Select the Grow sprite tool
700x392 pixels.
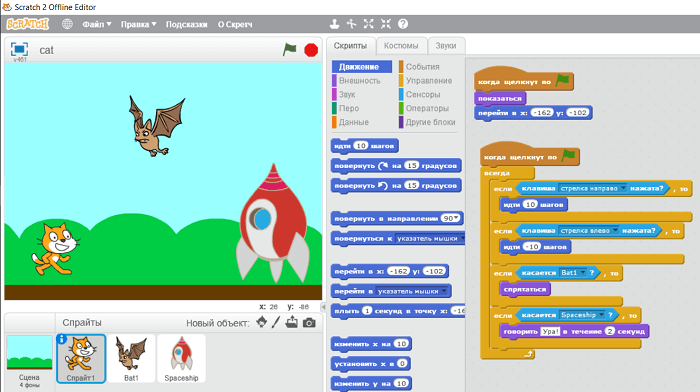click(x=368, y=24)
